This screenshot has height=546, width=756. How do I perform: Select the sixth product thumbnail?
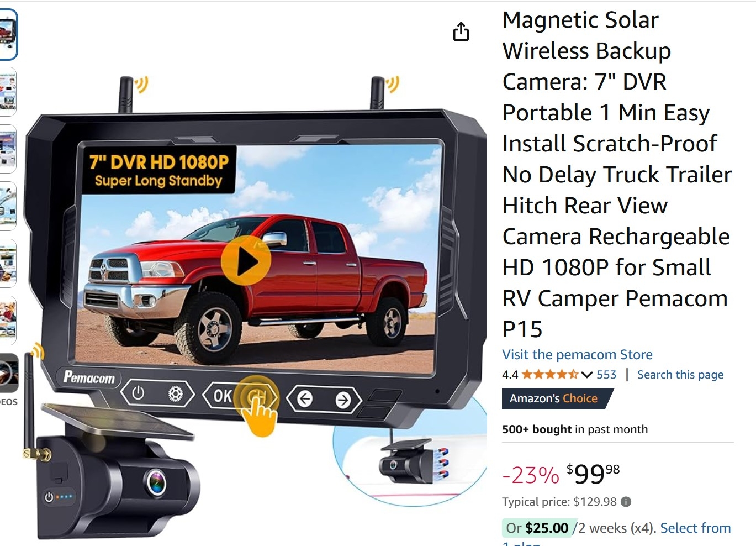pos(8,321)
